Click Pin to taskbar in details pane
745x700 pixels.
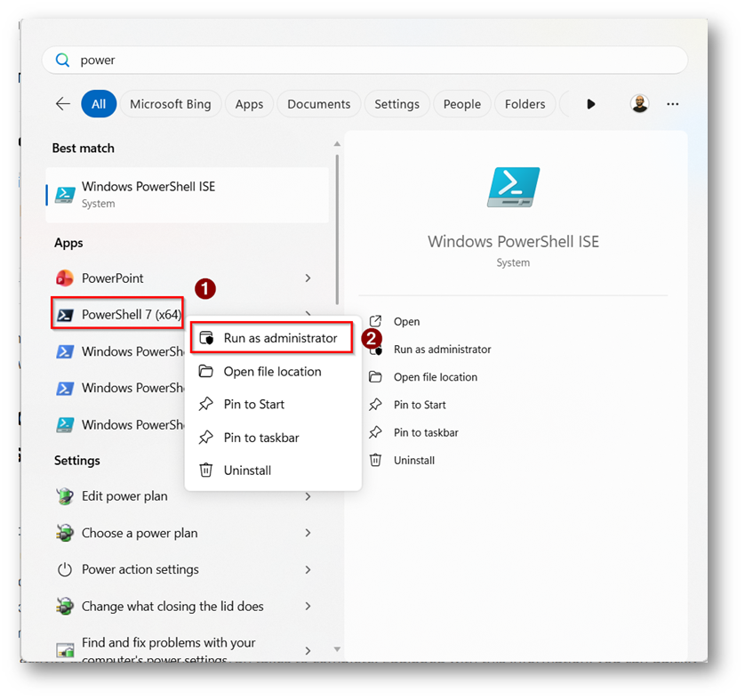[x=426, y=432]
